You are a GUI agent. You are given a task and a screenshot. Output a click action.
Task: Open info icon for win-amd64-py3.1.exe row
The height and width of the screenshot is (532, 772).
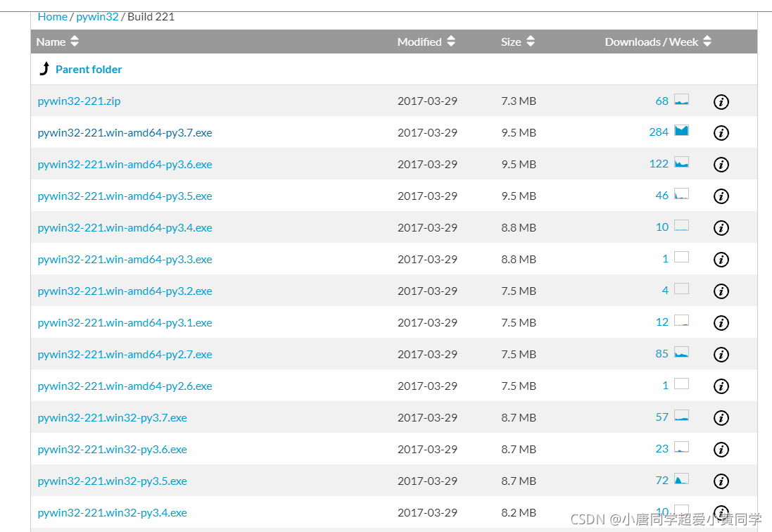point(721,323)
